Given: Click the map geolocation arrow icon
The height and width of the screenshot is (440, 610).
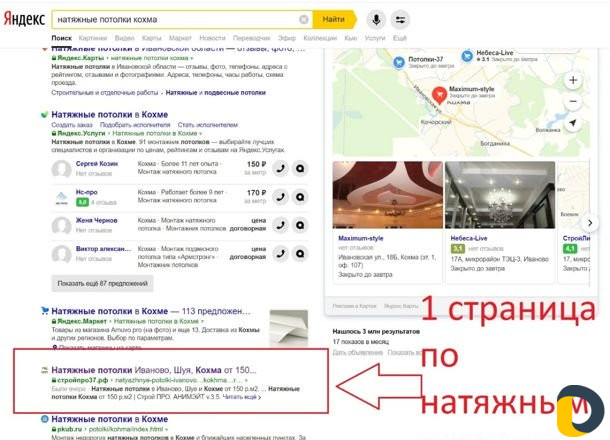Looking at the screenshot, I should [573, 123].
